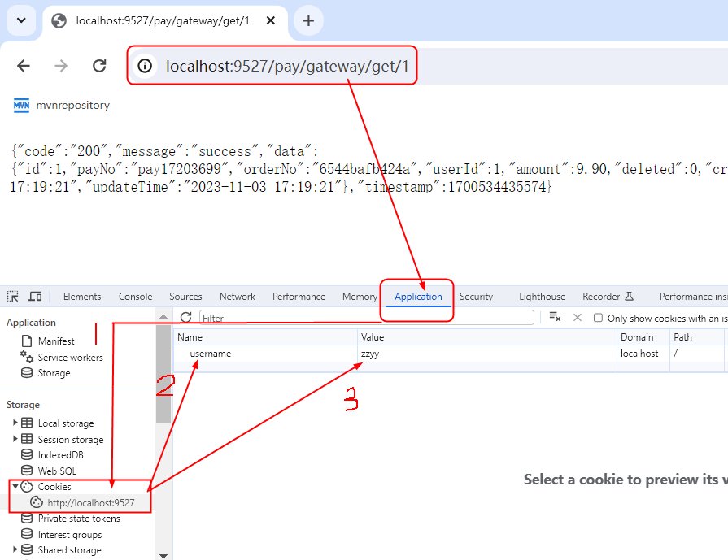Screen dimensions: 728x560
Task: Open a new browser tab
Action: 308,20
